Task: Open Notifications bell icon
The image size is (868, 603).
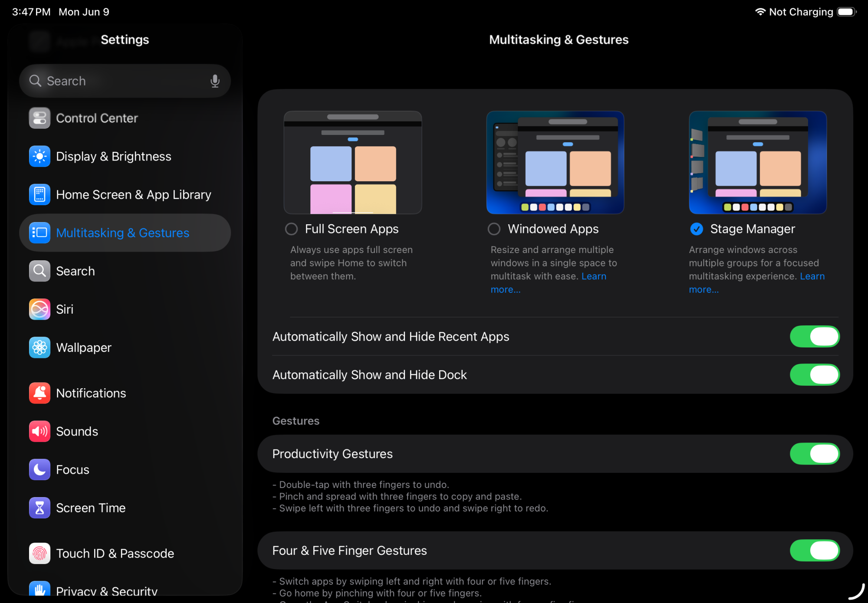Action: tap(39, 393)
